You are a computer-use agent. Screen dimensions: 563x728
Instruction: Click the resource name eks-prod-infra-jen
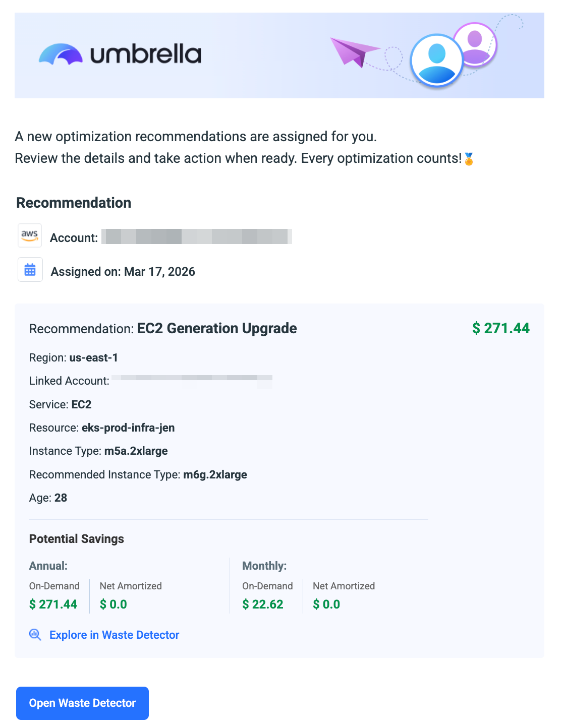[128, 428]
